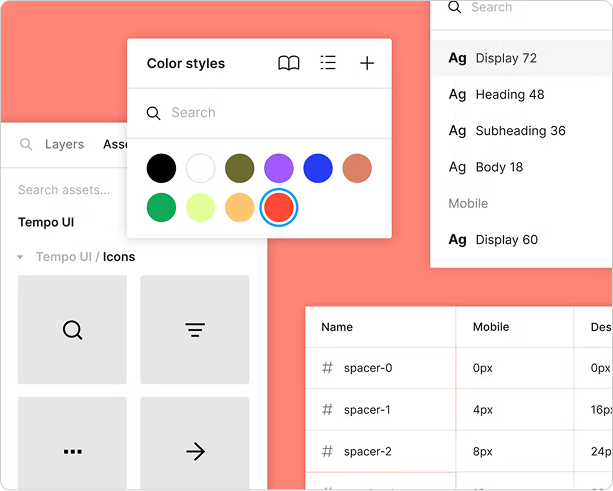Click the search magnifier beside Layers tab
The width and height of the screenshot is (613, 491).
click(26, 144)
